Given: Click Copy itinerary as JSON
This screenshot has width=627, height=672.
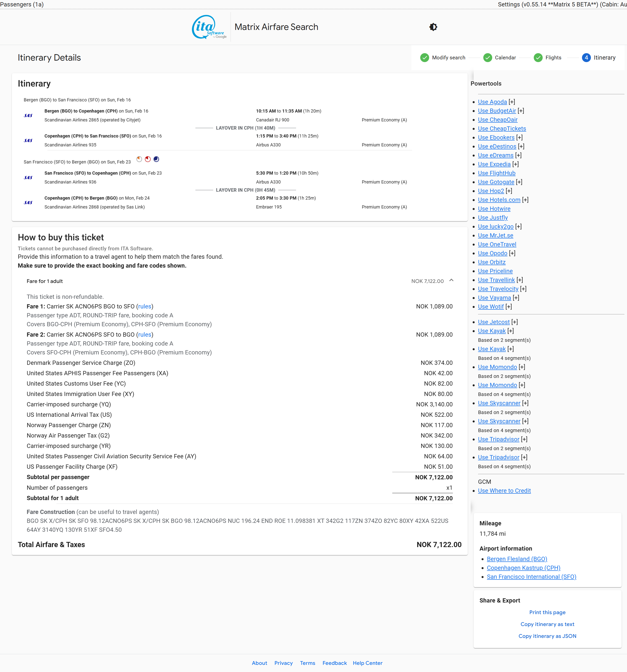Looking at the screenshot, I should pos(547,636).
